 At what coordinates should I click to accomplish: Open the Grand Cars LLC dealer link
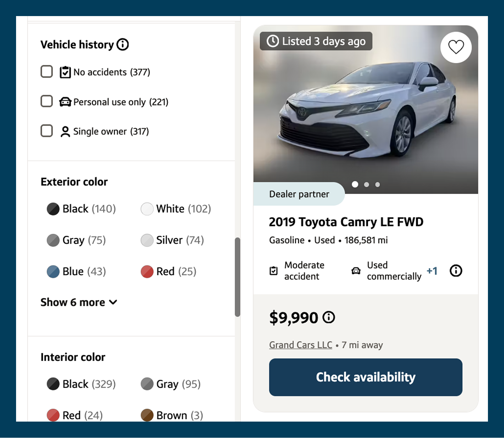click(x=301, y=345)
